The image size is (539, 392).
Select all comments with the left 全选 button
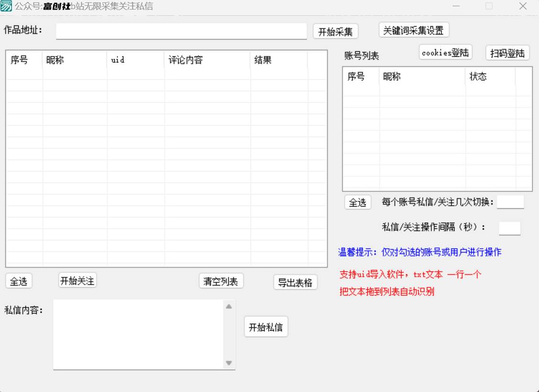click(x=18, y=282)
